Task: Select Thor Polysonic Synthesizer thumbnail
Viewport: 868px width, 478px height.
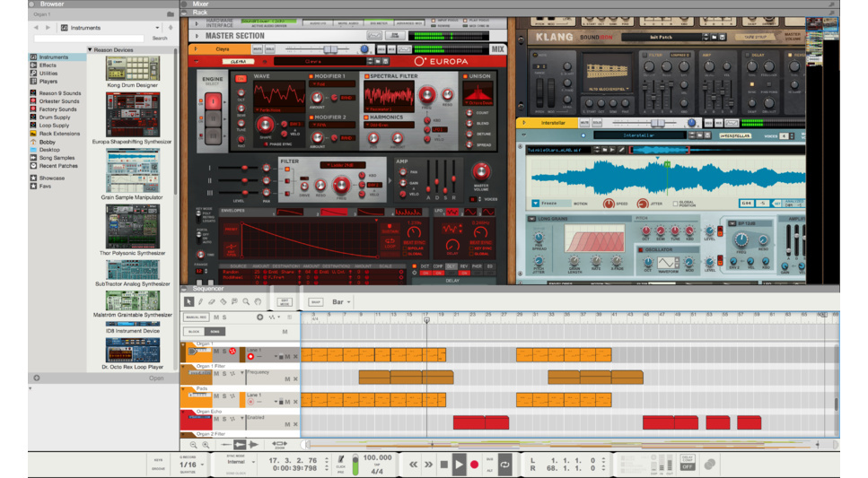Action: (133, 227)
